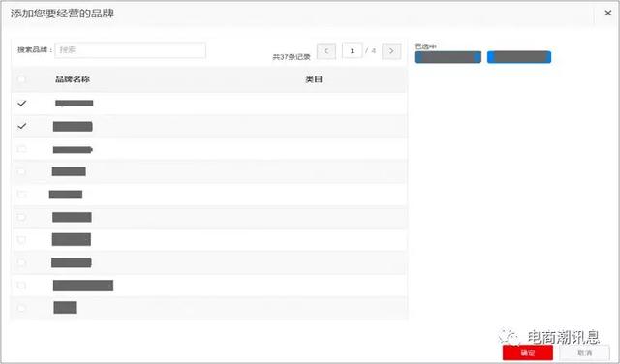Toggle the select-all checkbox beside 品牌名称
The image size is (620, 364).
pyautogui.click(x=21, y=79)
